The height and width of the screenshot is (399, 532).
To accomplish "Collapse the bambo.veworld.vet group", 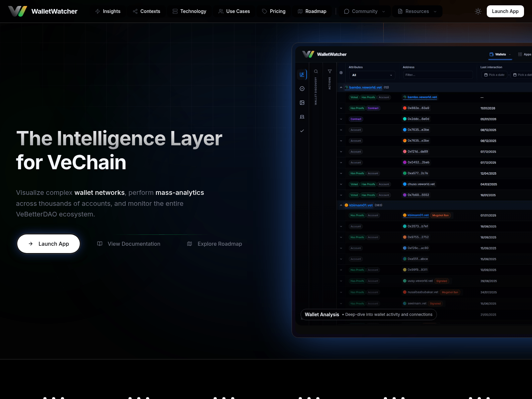I will click(x=341, y=87).
